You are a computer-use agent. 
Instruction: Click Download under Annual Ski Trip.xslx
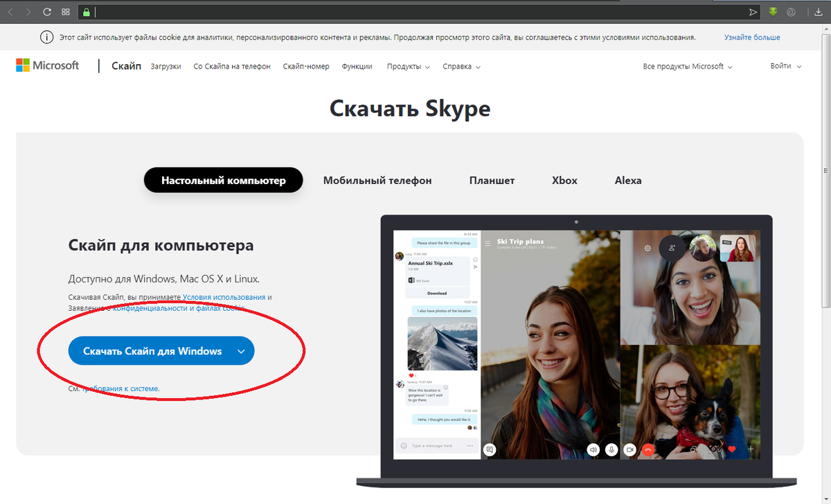(437, 293)
